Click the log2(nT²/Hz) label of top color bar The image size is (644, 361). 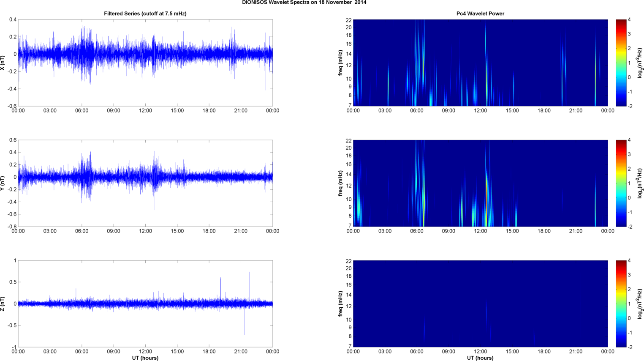tap(640, 63)
